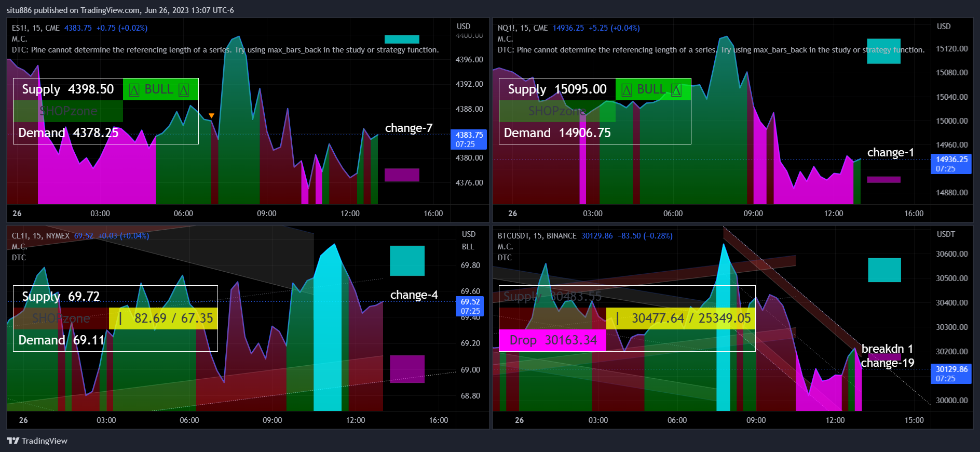Select the purple box on ES1! chart
980x452 pixels.
[x=402, y=175]
